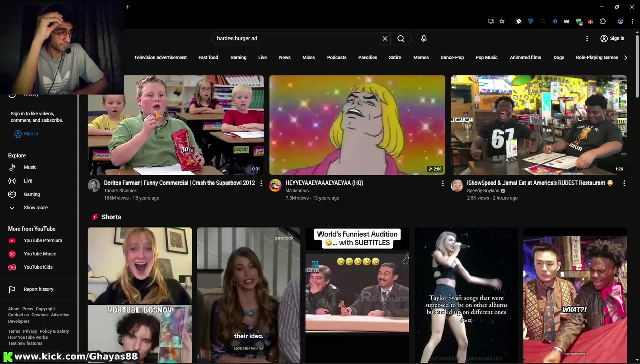Open YouTube settings three-dot menu

587,38
